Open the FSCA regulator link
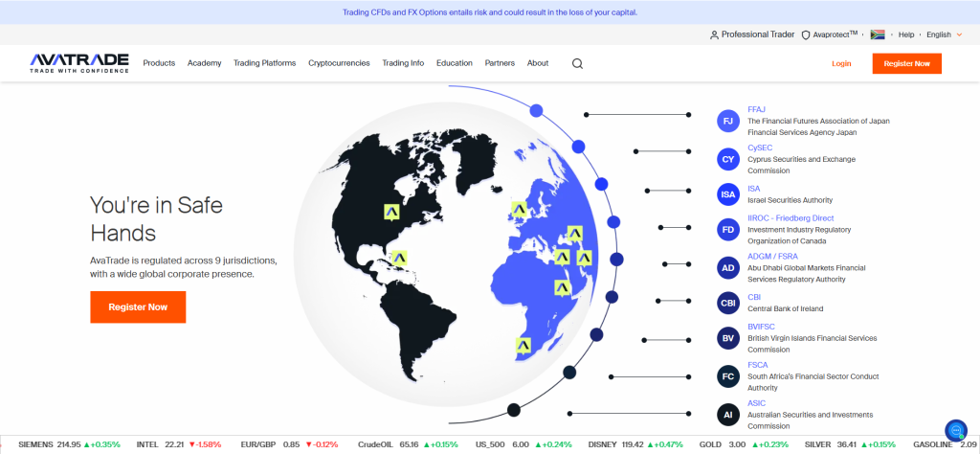This screenshot has width=980, height=454. (758, 365)
